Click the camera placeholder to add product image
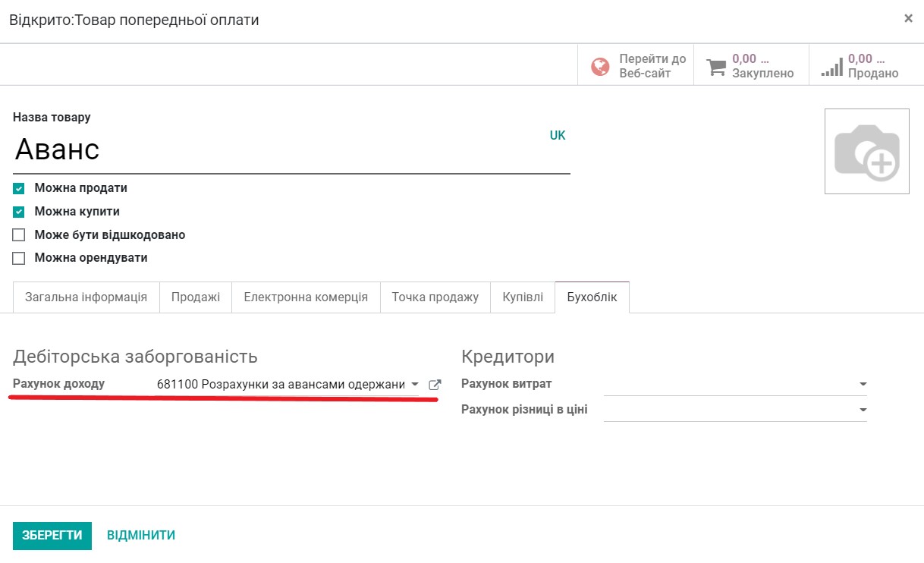The height and width of the screenshot is (563, 924). tap(866, 151)
